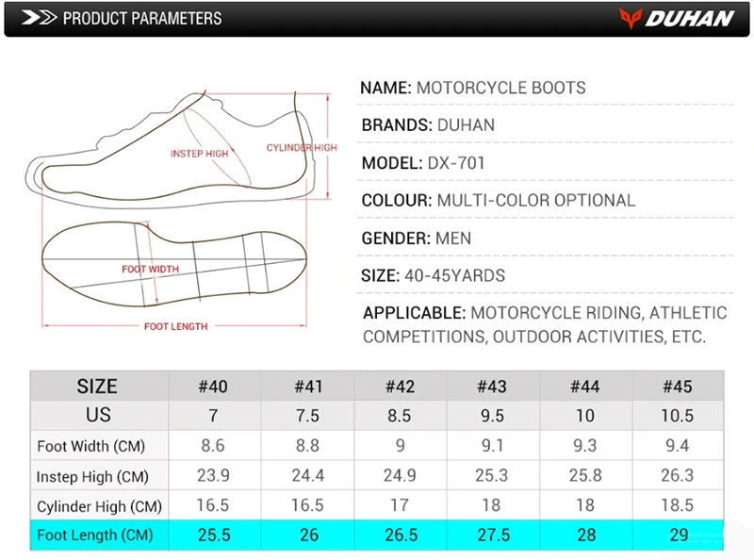Select the PRODUCT PARAMETERS heading text
The width and height of the screenshot is (754, 560).
(x=142, y=18)
